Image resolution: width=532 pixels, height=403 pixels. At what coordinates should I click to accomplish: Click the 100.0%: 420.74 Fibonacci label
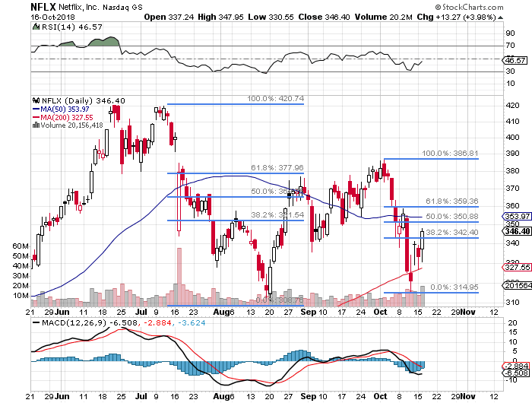click(275, 98)
